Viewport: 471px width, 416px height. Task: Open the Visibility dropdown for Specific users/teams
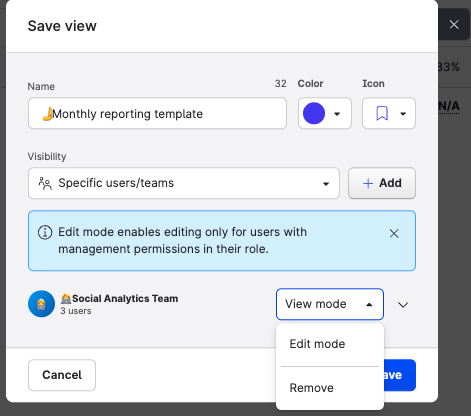184,183
